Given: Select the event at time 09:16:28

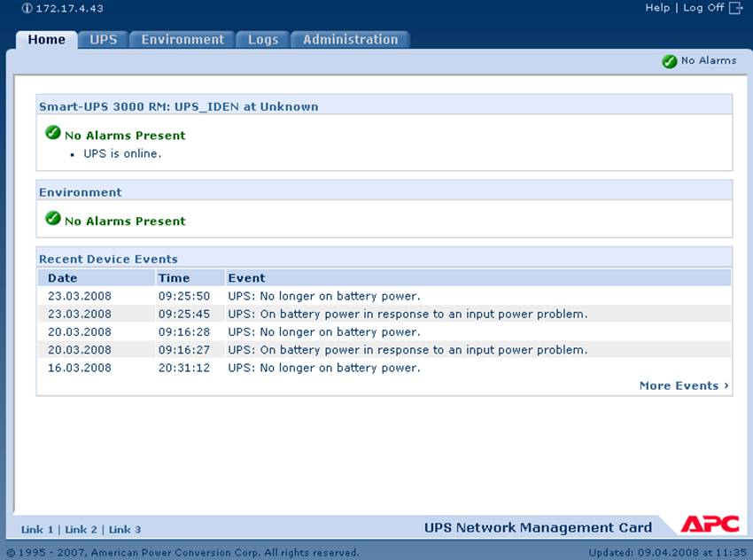Looking at the screenshot, I should coord(384,332).
